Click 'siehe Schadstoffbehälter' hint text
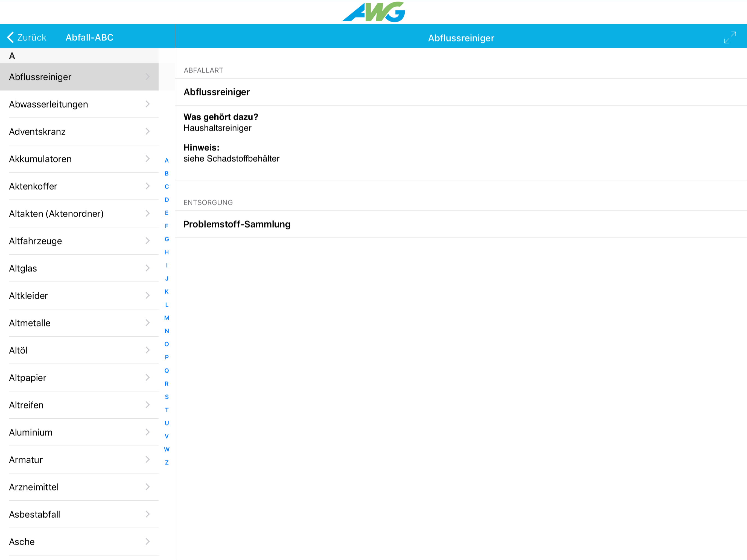Image resolution: width=747 pixels, height=560 pixels. (x=231, y=159)
